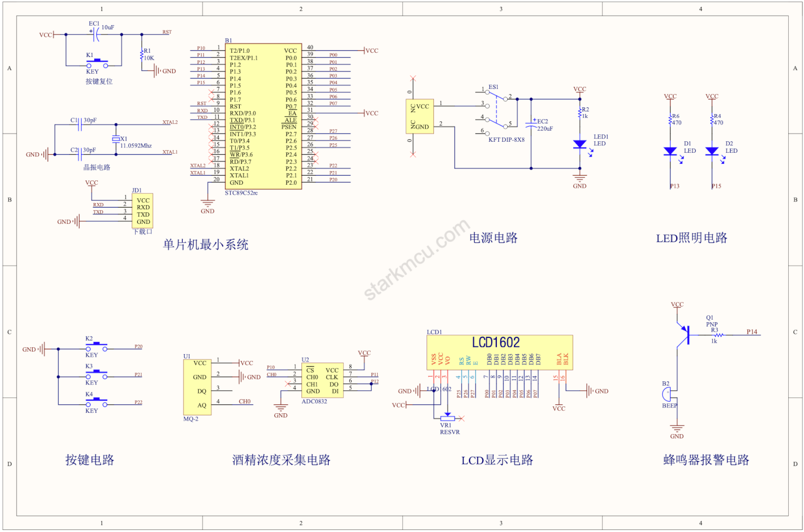This screenshot has width=804, height=532.
Task: Select the JD1 download header component
Action: (x=142, y=211)
